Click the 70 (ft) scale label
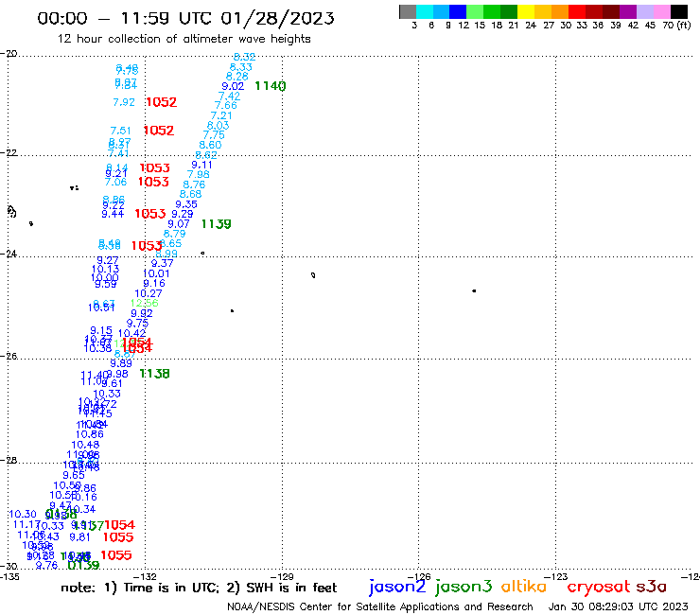This screenshot has height=615, width=700. pyautogui.click(x=676, y=26)
